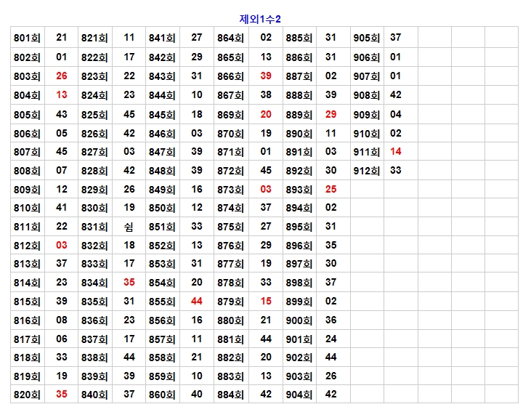This screenshot has width=531, height=420.
Task: Click the 864회 round label
Action: [x=231, y=38]
